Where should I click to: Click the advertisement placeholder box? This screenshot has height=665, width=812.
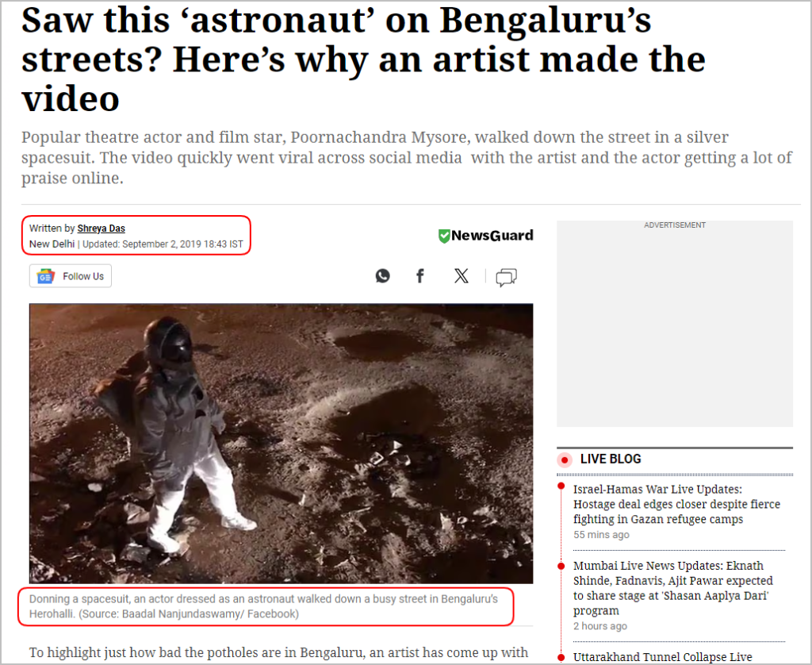coord(674,324)
